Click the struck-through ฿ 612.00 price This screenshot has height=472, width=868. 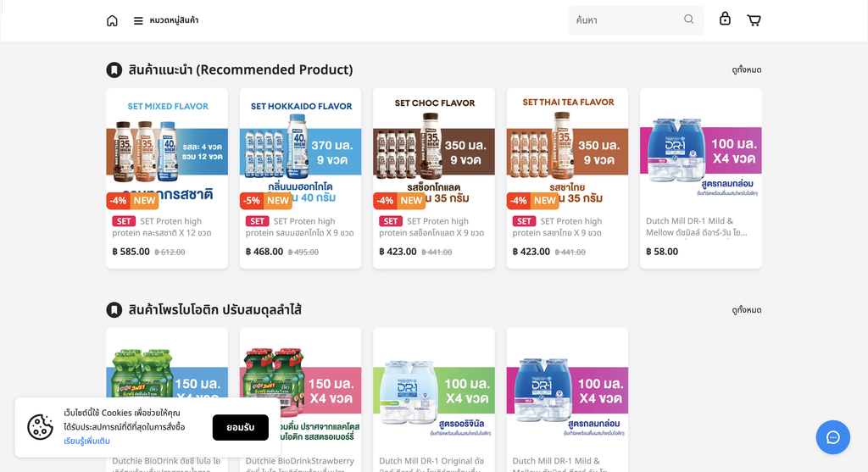(x=170, y=253)
